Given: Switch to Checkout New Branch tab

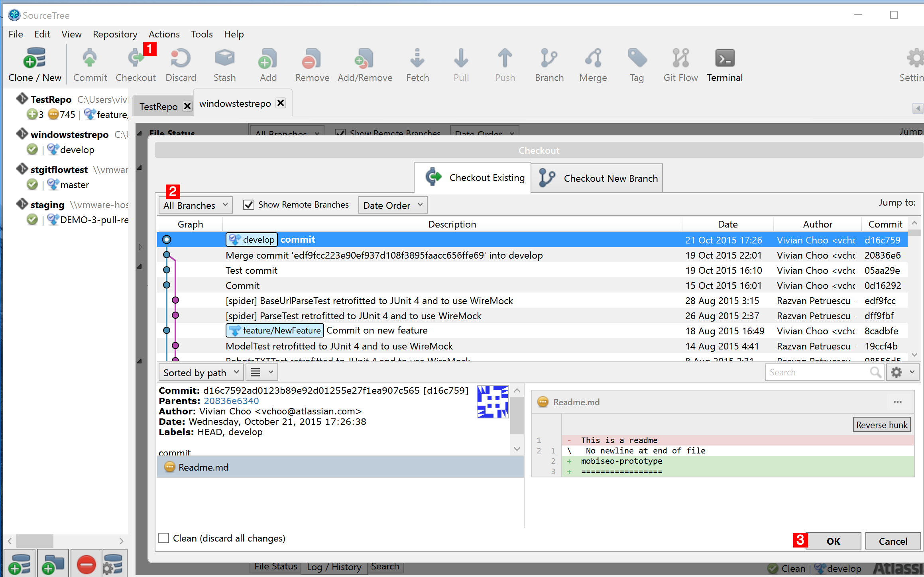Looking at the screenshot, I should click(597, 178).
